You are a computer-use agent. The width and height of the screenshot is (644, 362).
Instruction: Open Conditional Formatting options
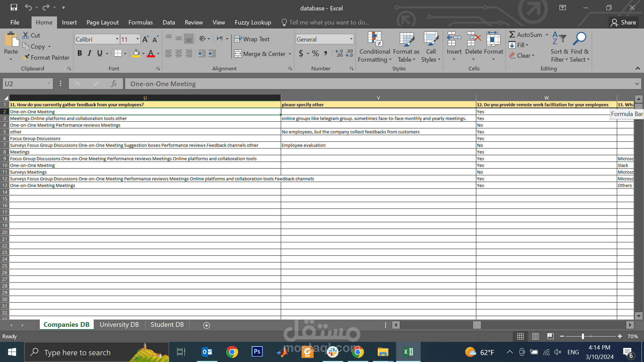coord(374,47)
